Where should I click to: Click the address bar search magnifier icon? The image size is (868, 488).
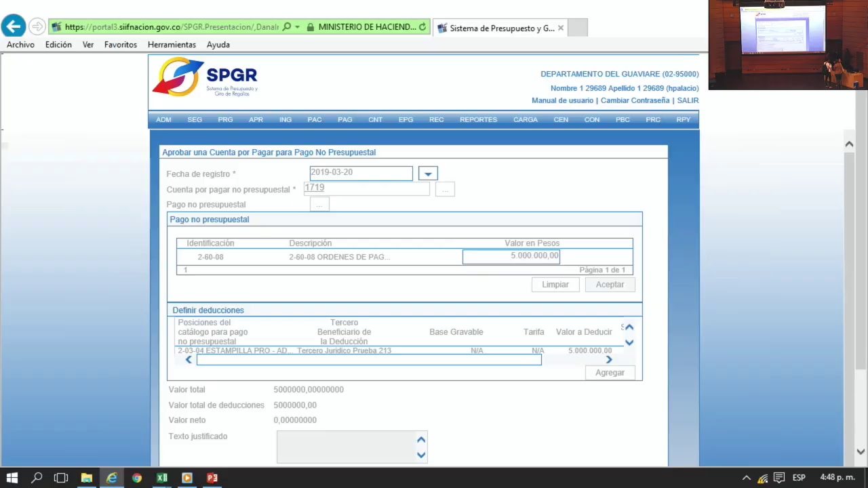pos(286,27)
